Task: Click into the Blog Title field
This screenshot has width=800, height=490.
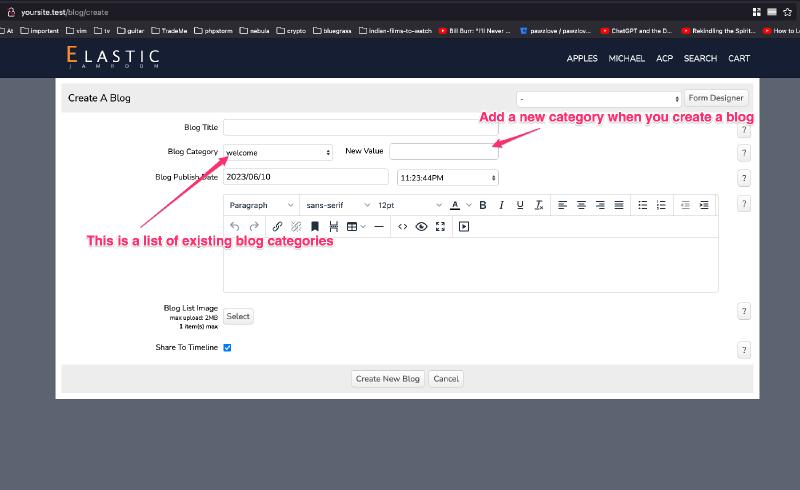Action: pos(360,128)
